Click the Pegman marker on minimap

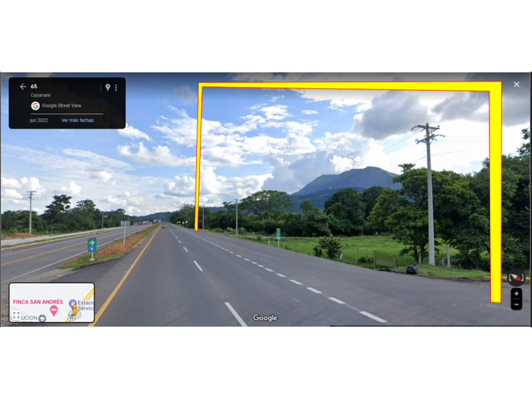74,311
